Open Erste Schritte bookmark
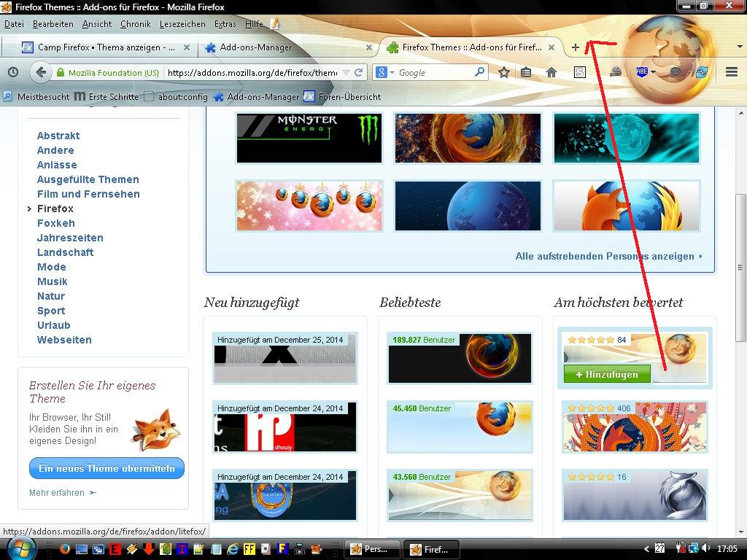This screenshot has height=560, width=747. [107, 97]
